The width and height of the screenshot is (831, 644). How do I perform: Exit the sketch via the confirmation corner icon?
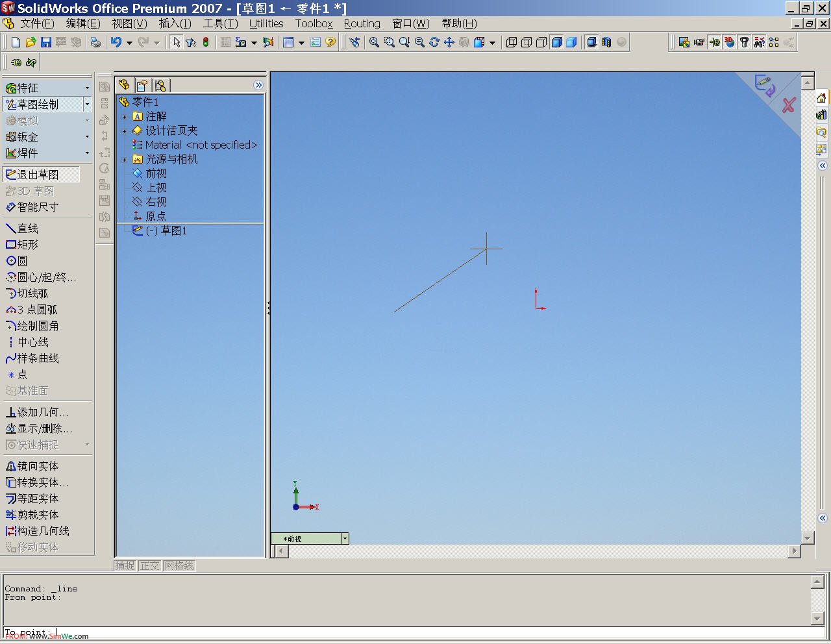tap(765, 85)
